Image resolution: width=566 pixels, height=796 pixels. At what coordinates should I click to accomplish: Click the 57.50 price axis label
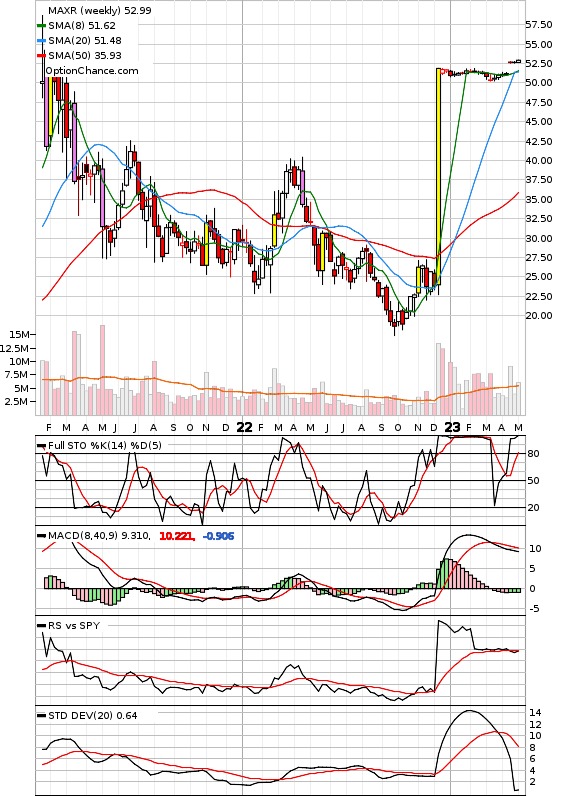click(x=539, y=24)
